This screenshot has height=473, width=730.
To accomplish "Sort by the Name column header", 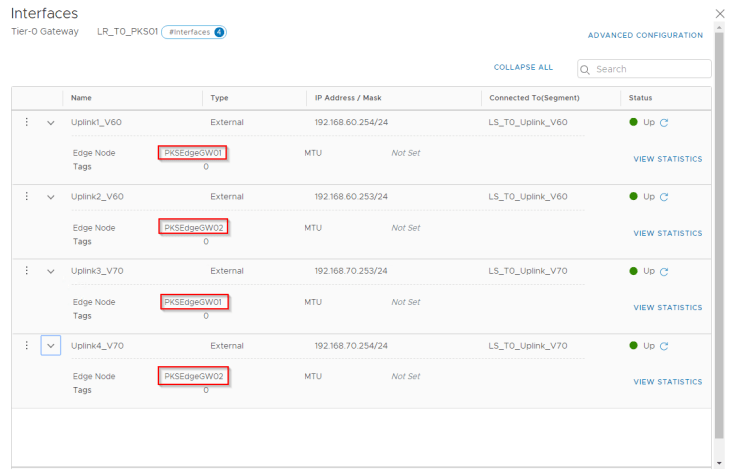I will [x=82, y=98].
